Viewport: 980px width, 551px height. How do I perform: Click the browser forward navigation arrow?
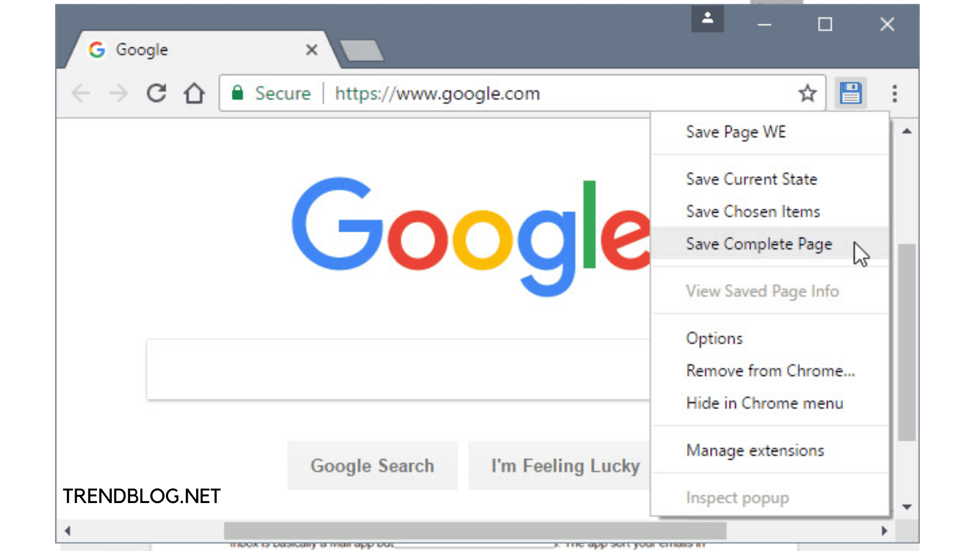(117, 93)
